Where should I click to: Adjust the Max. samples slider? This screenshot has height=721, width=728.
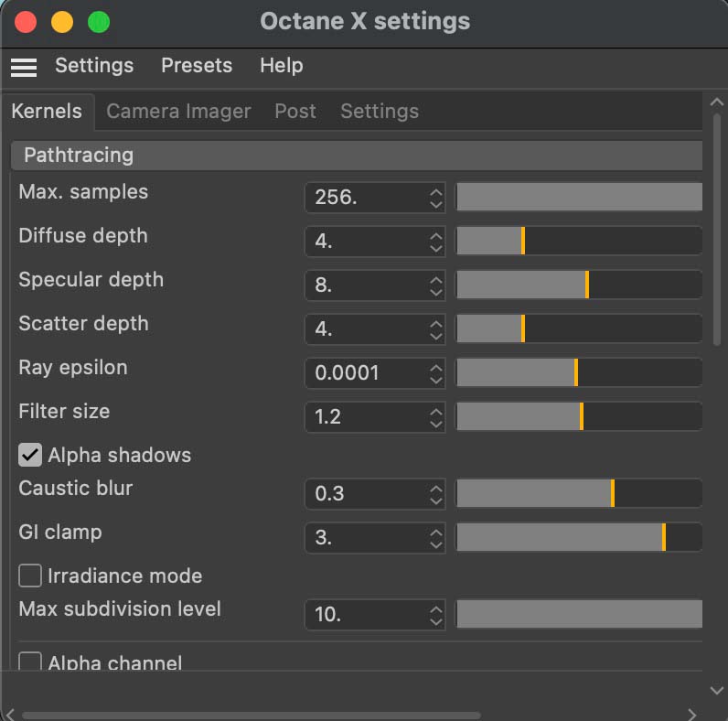click(579, 197)
